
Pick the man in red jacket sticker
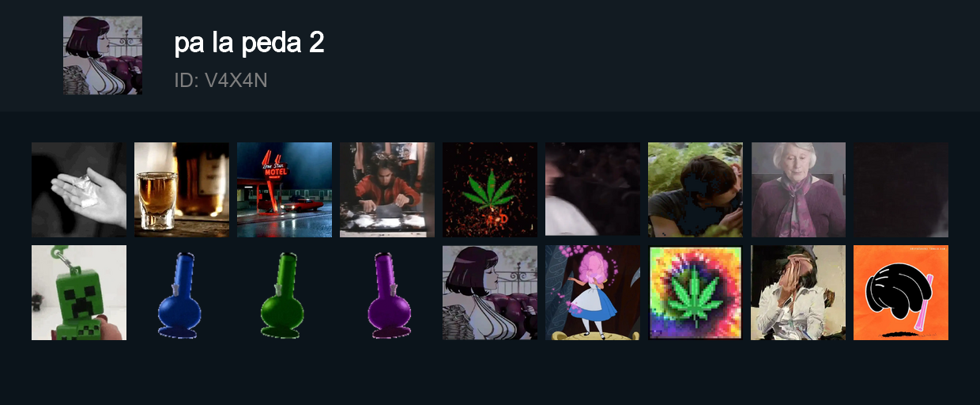387,190
